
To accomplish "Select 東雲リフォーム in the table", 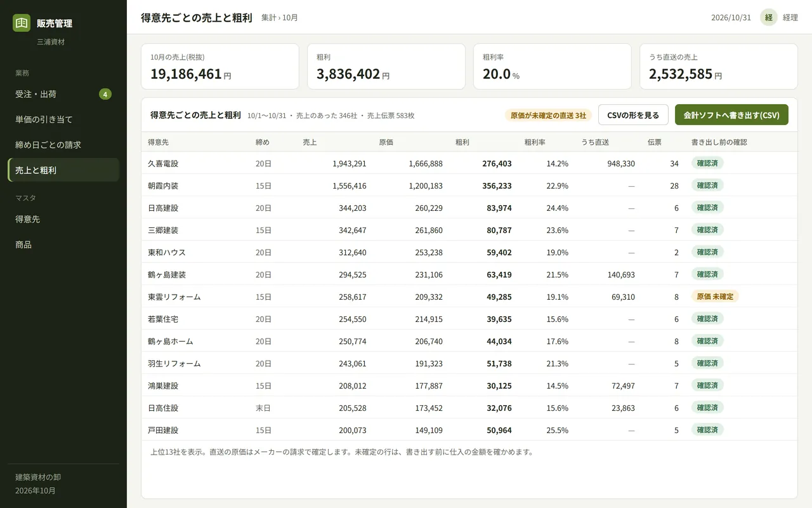I will (174, 297).
